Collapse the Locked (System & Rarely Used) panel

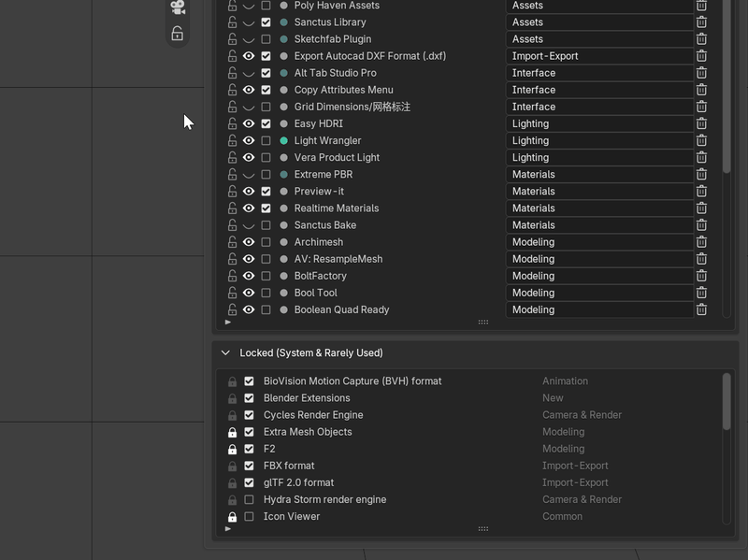[x=225, y=353]
